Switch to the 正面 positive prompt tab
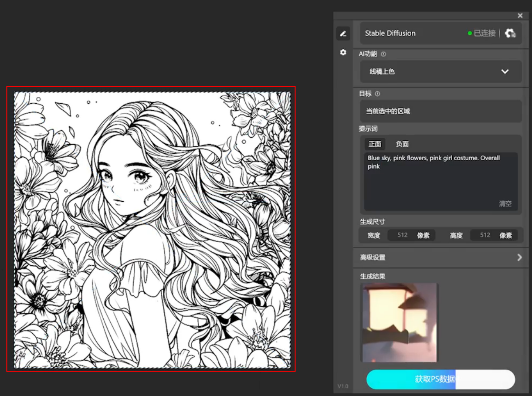The height and width of the screenshot is (396, 532). [375, 144]
